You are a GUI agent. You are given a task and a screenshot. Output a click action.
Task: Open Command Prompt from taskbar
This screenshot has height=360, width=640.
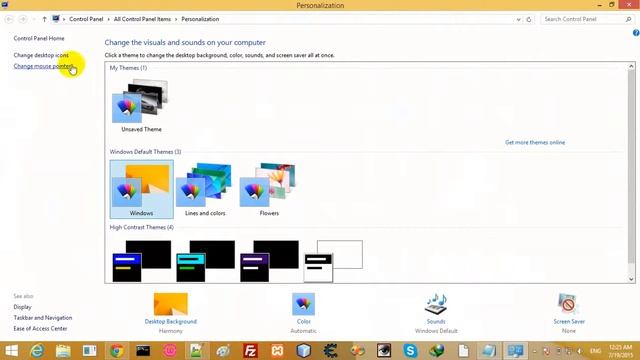point(143,351)
